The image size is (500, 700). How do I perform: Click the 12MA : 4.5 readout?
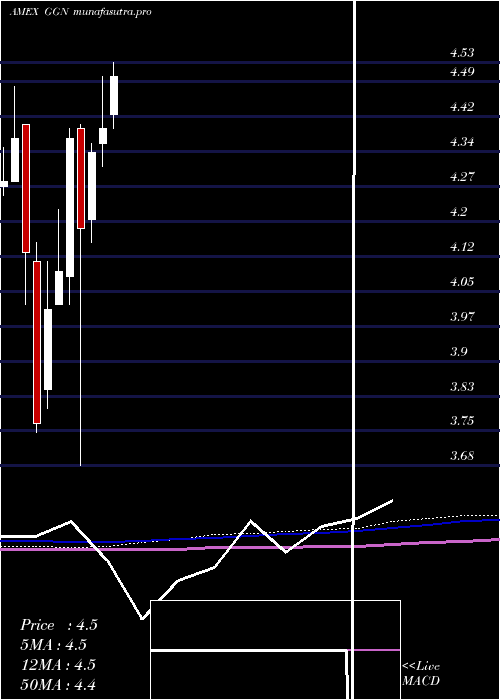[x=58, y=665]
